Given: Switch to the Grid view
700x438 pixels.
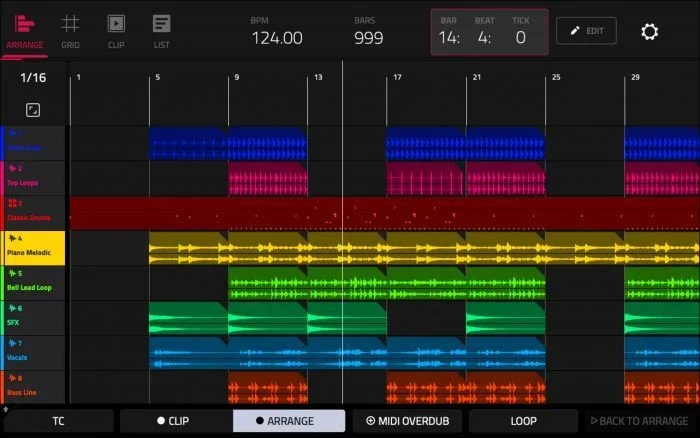Looking at the screenshot, I should (70, 30).
